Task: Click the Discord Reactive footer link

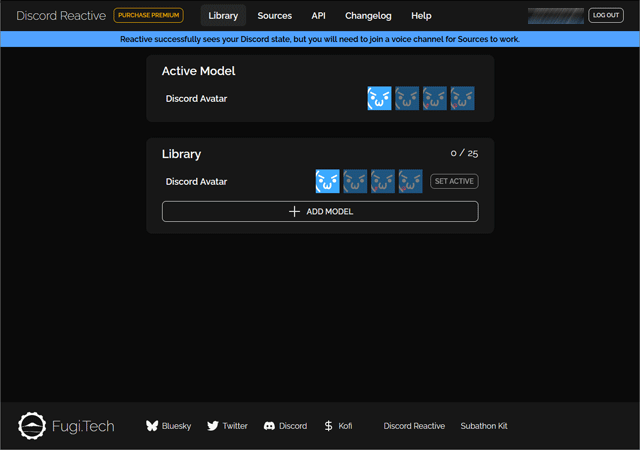Action: [414, 426]
